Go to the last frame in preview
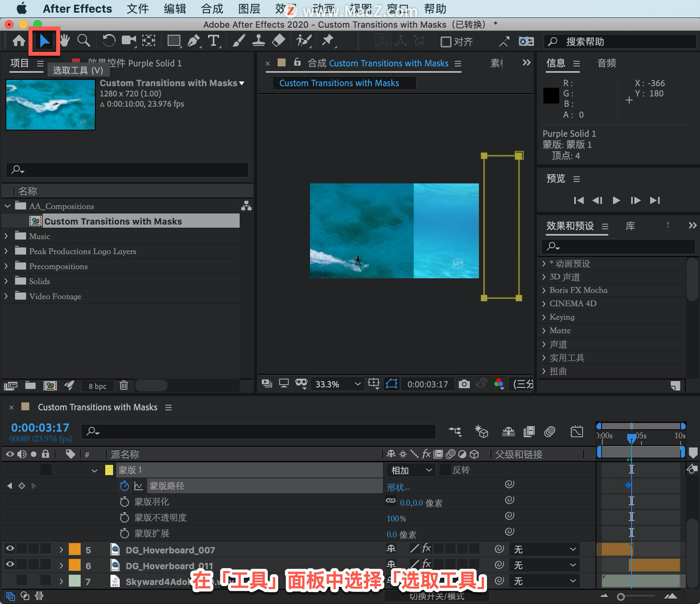700x604 pixels. point(655,200)
